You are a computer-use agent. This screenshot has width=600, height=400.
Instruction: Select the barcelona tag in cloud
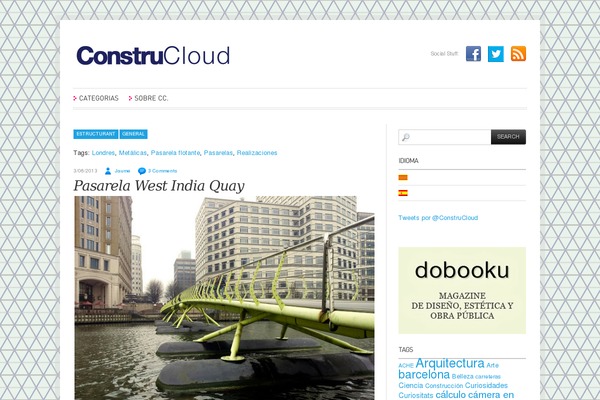(424, 374)
